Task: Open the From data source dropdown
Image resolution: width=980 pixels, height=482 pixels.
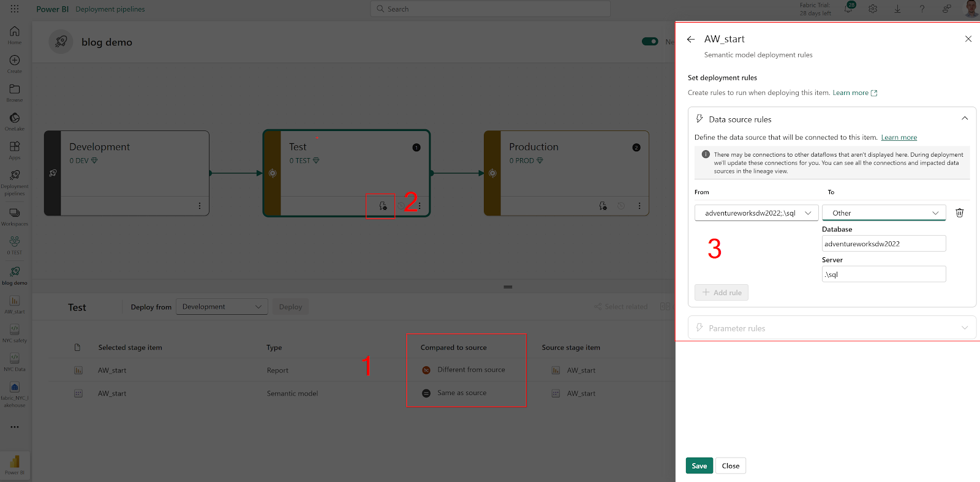Action: point(756,213)
